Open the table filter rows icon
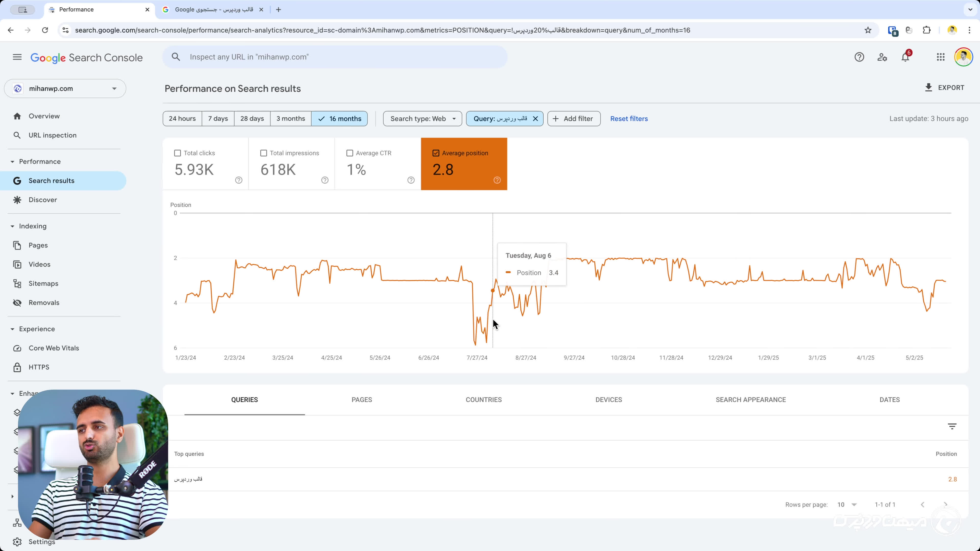The width and height of the screenshot is (980, 551). pos(952,426)
